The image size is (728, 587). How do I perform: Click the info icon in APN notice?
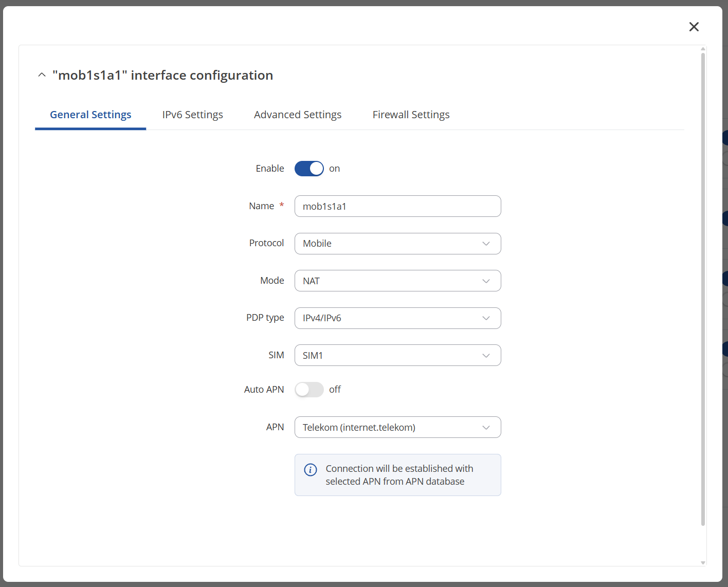click(311, 470)
